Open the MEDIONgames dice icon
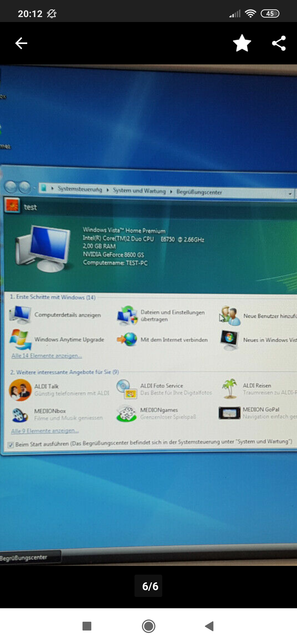This screenshot has height=644, width=297. point(127,413)
